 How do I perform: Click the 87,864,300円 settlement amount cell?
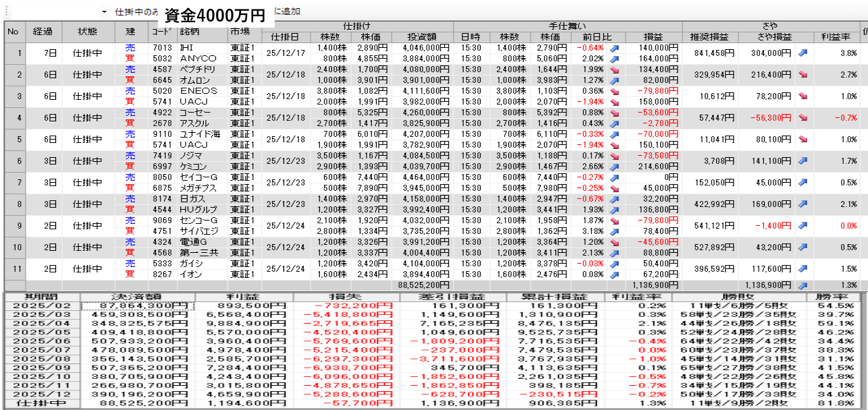(x=137, y=305)
